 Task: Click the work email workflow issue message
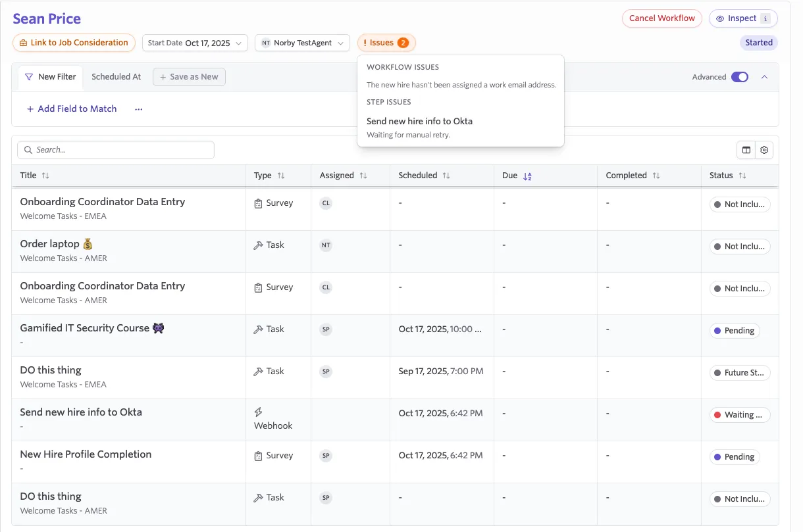click(x=461, y=85)
